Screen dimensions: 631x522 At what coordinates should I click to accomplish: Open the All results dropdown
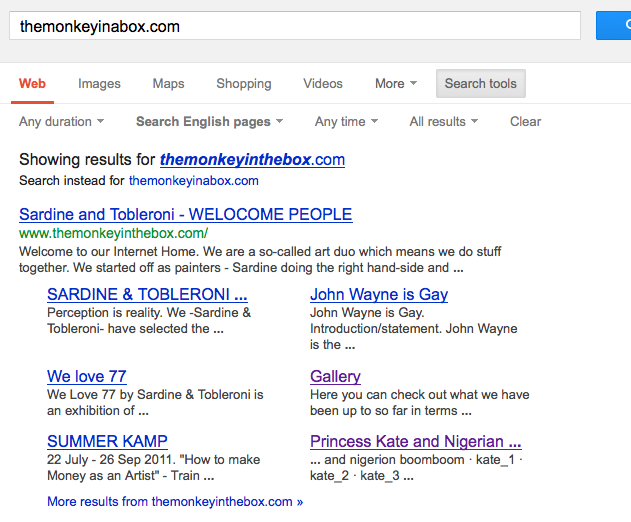coord(443,122)
